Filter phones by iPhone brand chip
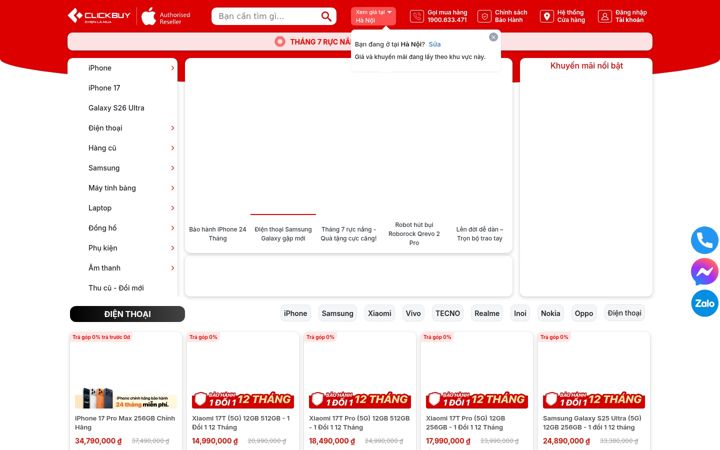Image resolution: width=720 pixels, height=450 pixels. point(295,313)
